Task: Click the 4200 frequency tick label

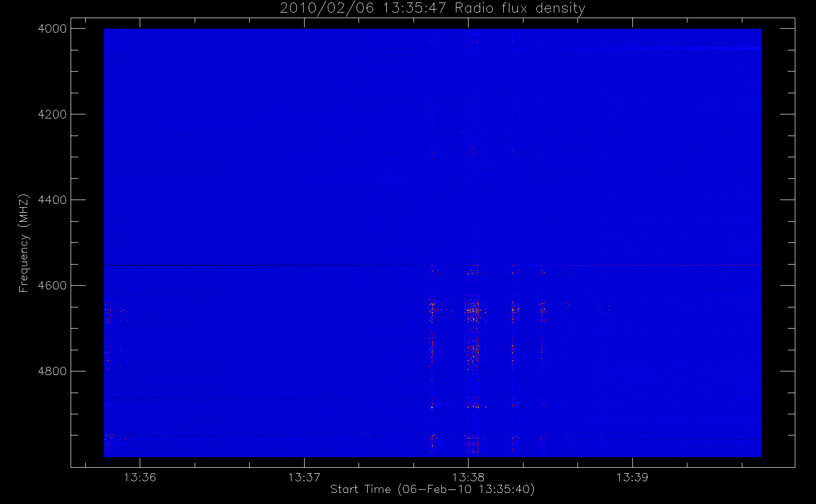Action: click(52, 114)
